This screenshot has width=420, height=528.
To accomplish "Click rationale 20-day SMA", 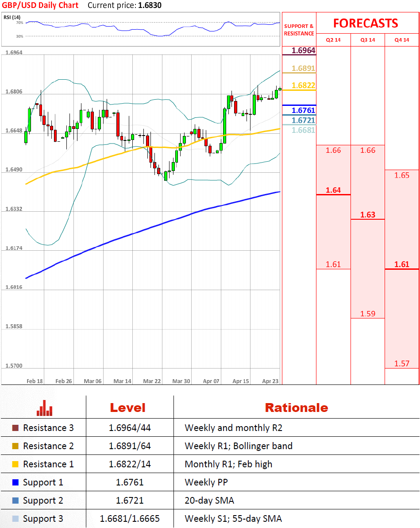I will click(x=209, y=501).
